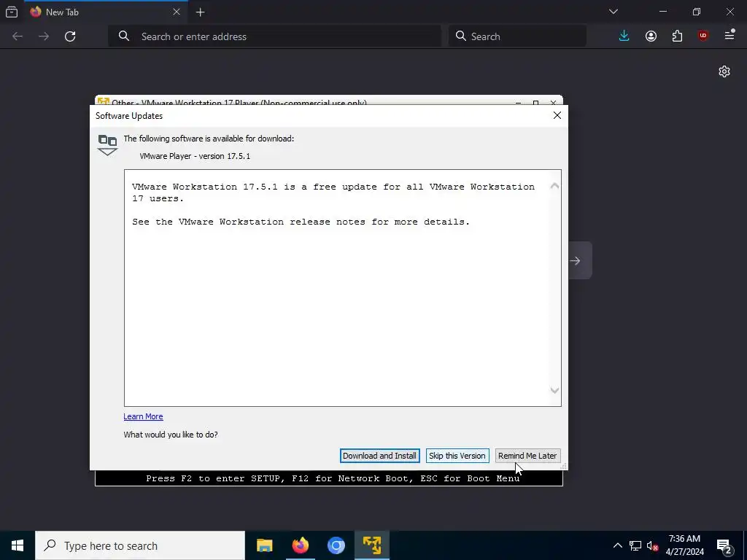Open the notification center icon
Viewport: 747px width, 560px height.
pyautogui.click(x=724, y=545)
